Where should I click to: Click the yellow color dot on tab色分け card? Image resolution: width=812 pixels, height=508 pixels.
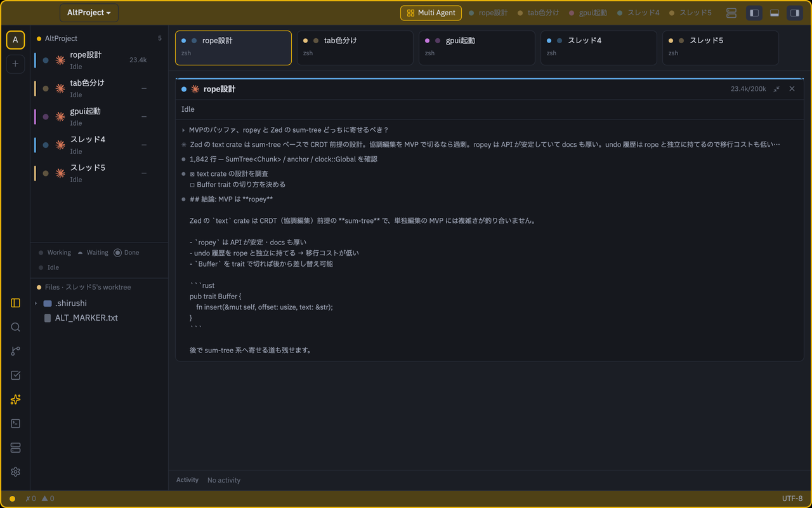point(306,41)
